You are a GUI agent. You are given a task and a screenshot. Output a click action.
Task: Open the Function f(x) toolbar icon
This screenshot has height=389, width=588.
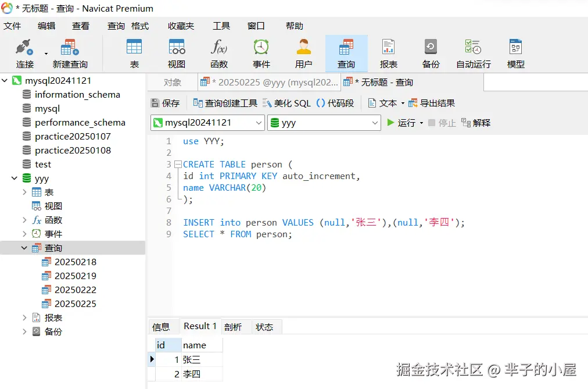pyautogui.click(x=219, y=47)
